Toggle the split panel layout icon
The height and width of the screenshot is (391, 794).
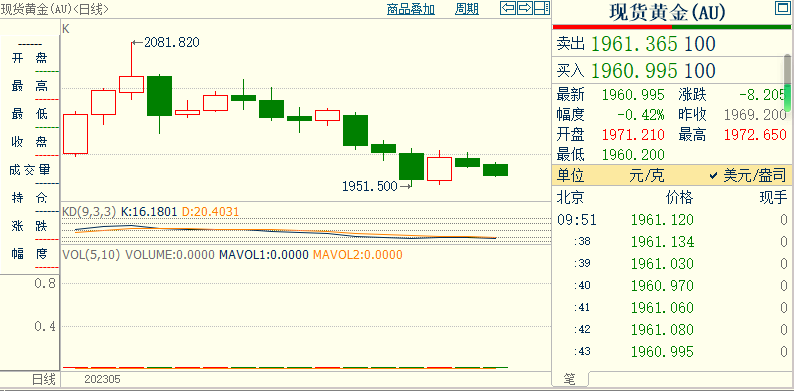coord(541,8)
